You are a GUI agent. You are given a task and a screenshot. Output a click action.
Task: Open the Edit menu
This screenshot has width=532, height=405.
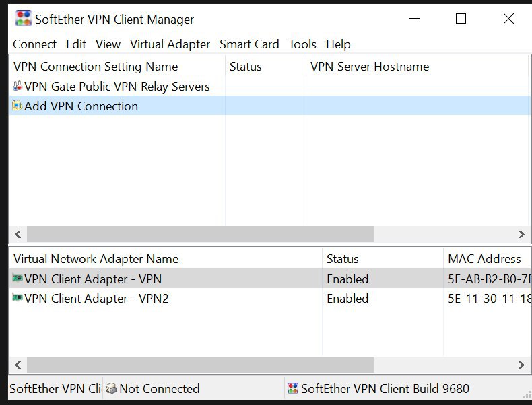pos(76,44)
